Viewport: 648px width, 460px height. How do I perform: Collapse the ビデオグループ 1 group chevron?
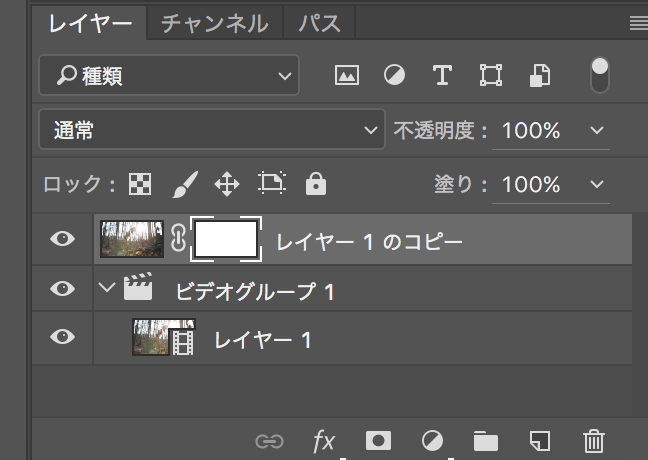click(107, 287)
